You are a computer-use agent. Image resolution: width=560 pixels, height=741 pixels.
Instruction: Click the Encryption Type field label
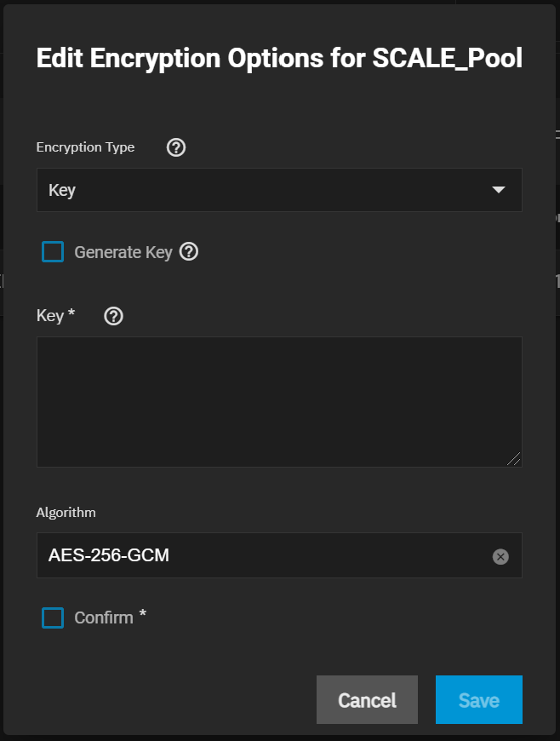[85, 147]
